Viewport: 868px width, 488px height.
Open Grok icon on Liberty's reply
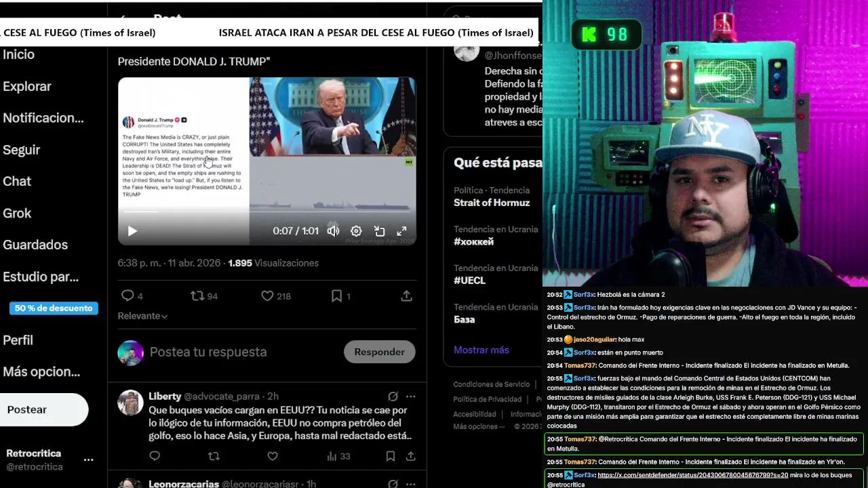coord(393,396)
